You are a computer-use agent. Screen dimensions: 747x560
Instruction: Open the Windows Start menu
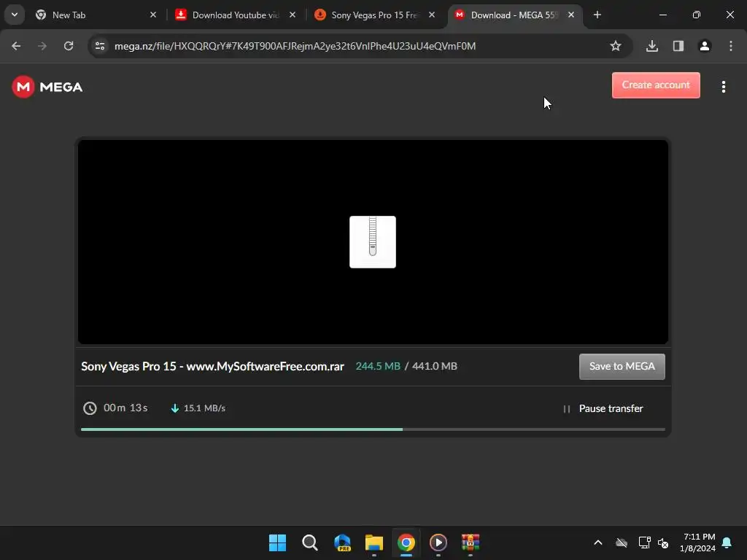click(x=277, y=542)
